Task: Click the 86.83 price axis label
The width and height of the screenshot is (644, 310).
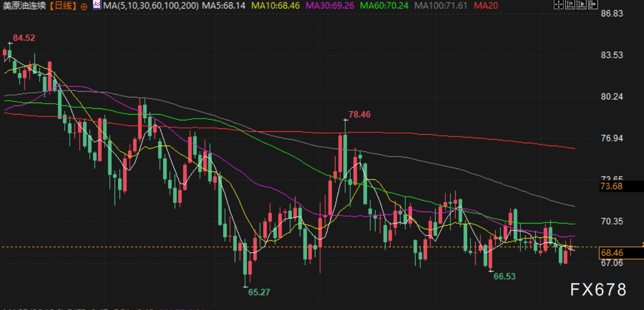Action: coord(613,14)
